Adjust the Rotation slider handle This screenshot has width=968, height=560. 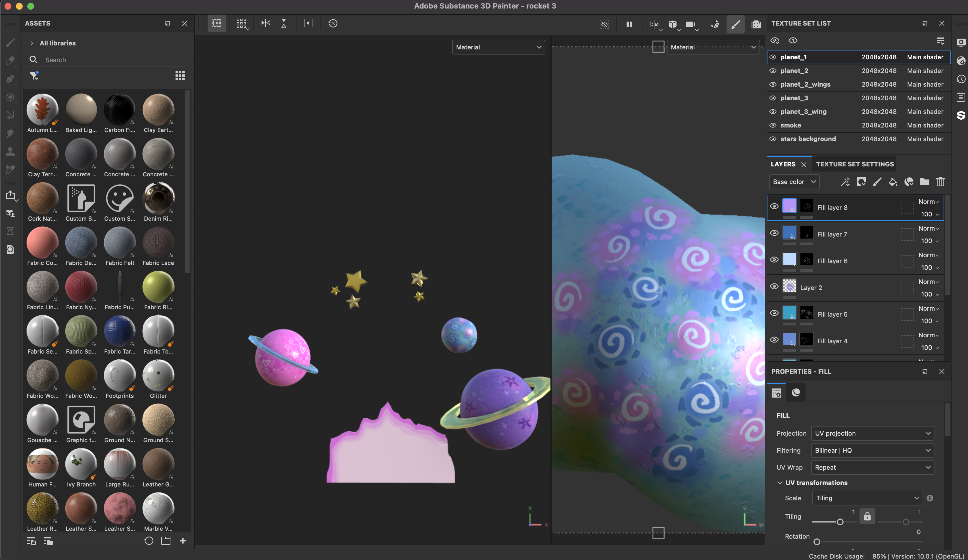click(x=817, y=542)
